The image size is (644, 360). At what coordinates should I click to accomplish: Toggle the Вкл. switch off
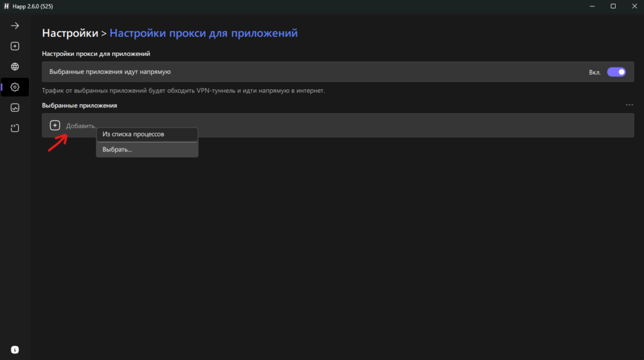(x=616, y=72)
